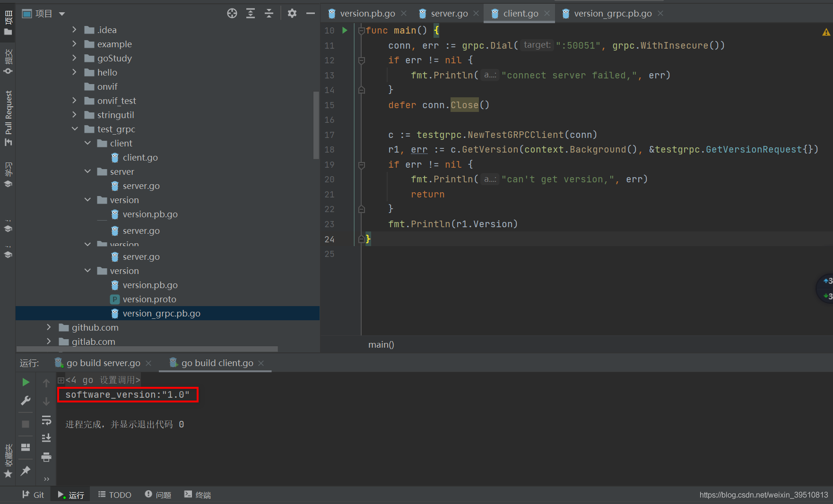Viewport: 833px width, 504px height.
Task: Click project tree vertical scrollbar
Action: [x=316, y=125]
